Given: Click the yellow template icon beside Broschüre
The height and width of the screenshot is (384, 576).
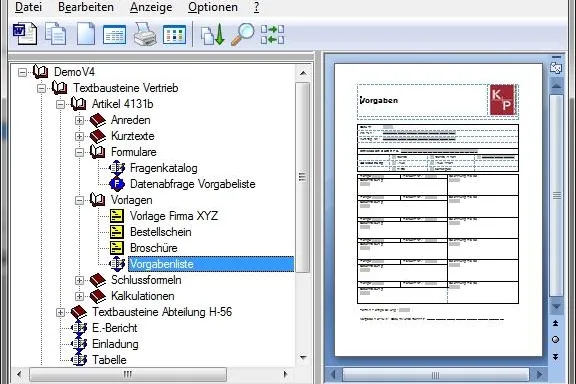Looking at the screenshot, I should (x=116, y=248).
